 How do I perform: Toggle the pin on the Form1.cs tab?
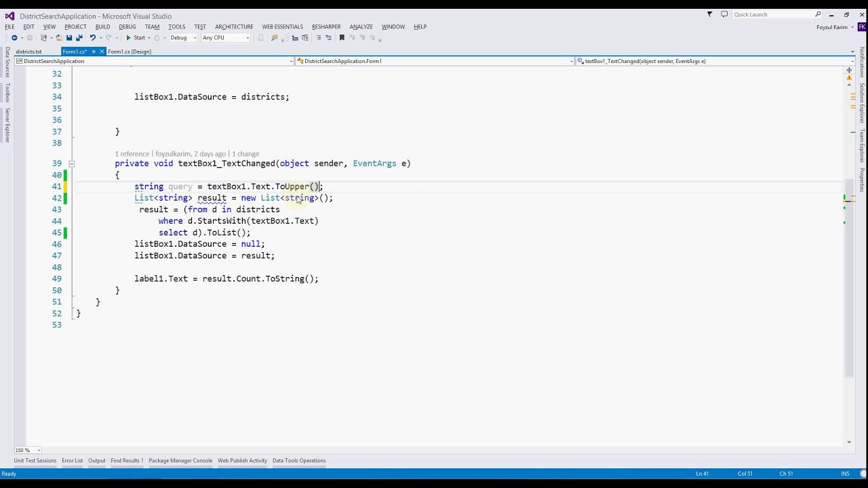pyautogui.click(x=94, y=52)
